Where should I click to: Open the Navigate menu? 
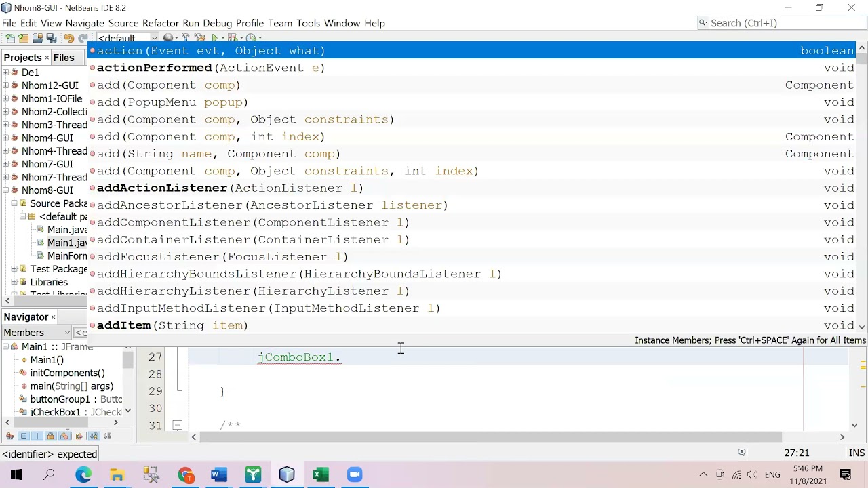[85, 23]
